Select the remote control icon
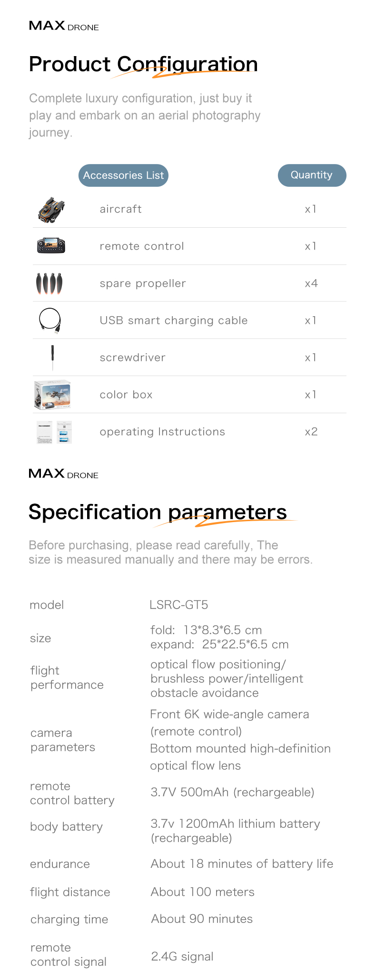The width and height of the screenshot is (376, 980). (51, 246)
